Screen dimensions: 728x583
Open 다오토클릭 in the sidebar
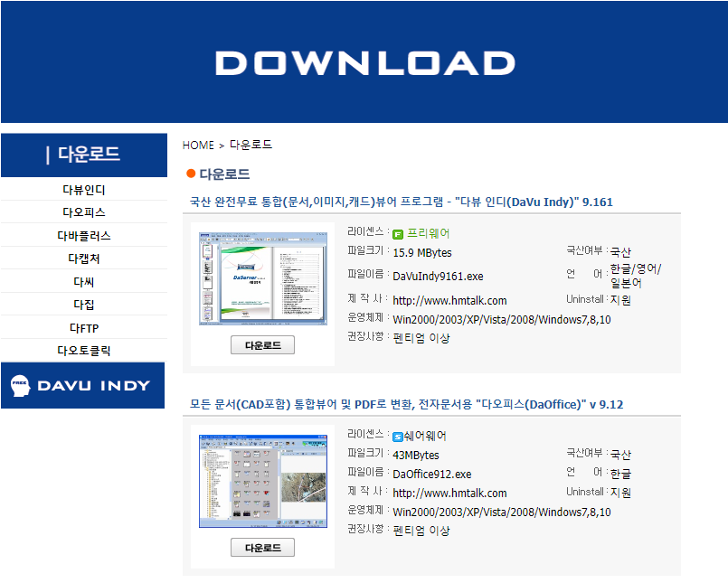click(x=83, y=351)
